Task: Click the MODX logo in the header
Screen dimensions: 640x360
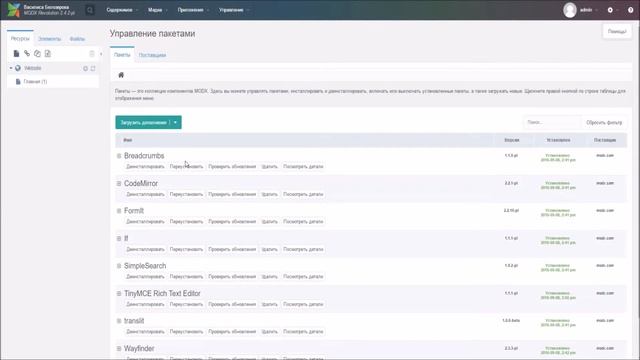Action: (13, 10)
